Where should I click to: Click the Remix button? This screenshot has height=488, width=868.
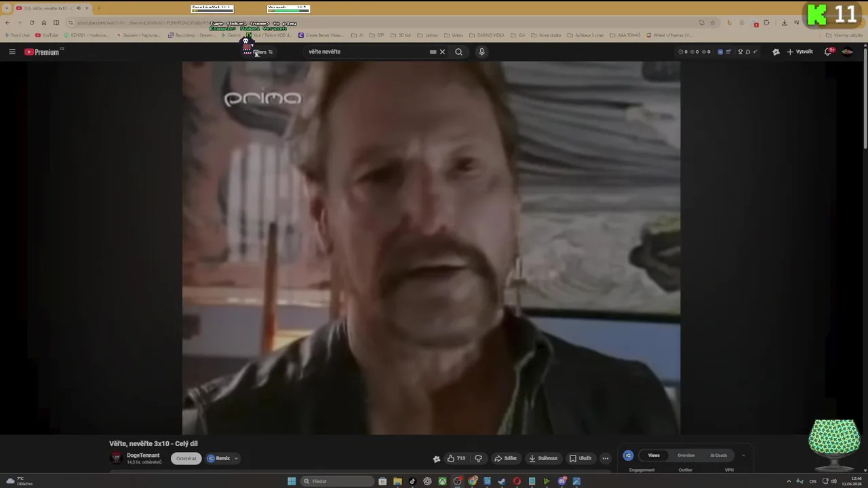219,458
